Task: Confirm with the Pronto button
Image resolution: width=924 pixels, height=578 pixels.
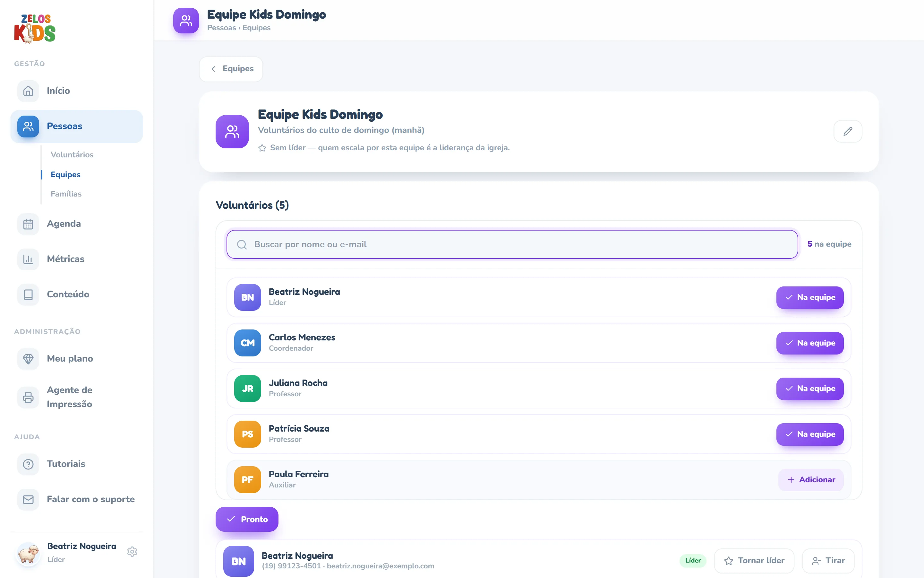Action: pyautogui.click(x=247, y=519)
